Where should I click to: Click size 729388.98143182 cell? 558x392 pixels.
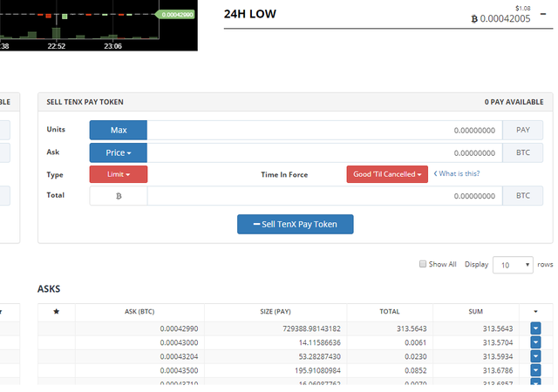[312, 328]
